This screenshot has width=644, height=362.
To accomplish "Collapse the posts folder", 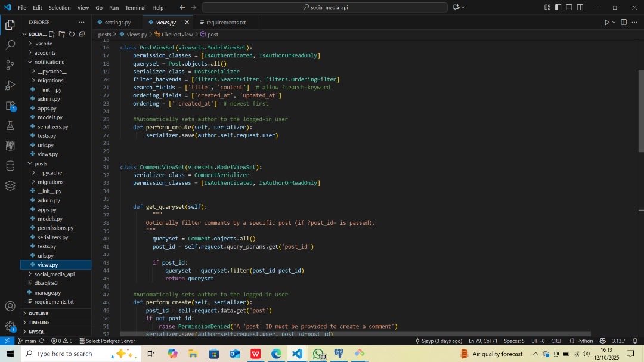I will (x=41, y=163).
